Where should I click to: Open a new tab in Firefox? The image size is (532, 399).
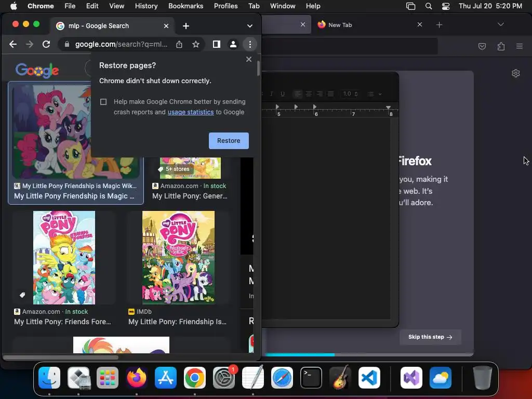[440, 25]
